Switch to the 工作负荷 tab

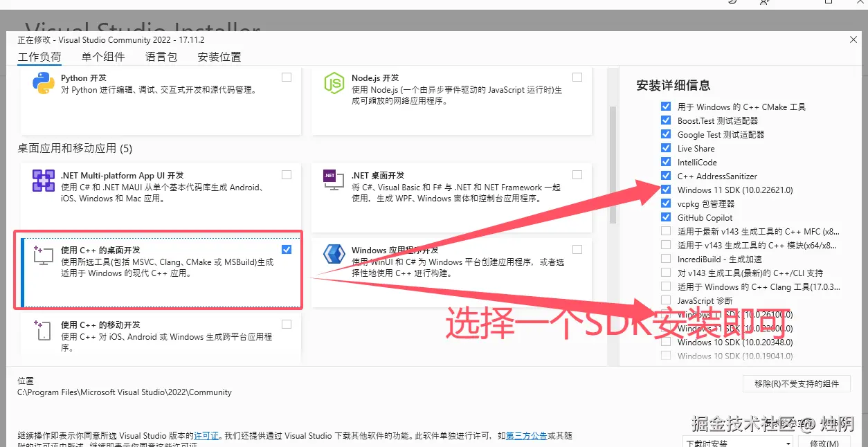(39, 57)
